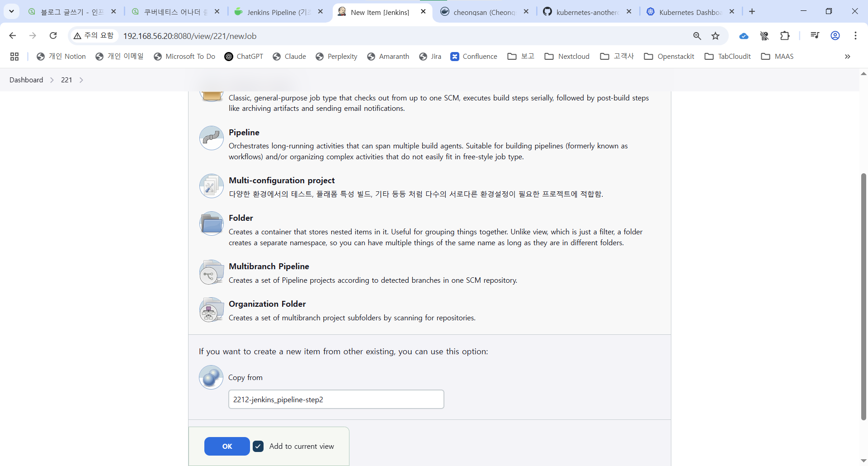Open the TabCloudit bookmark folder

(x=727, y=57)
